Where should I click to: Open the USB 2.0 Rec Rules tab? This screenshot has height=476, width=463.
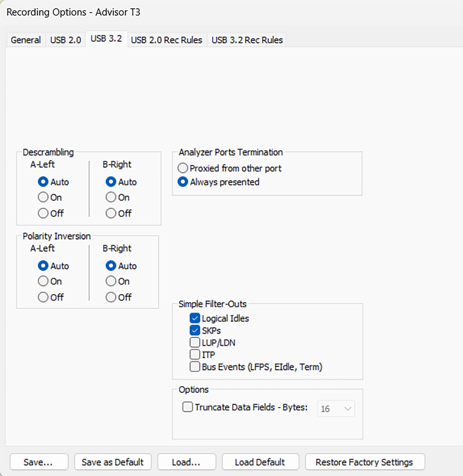167,40
